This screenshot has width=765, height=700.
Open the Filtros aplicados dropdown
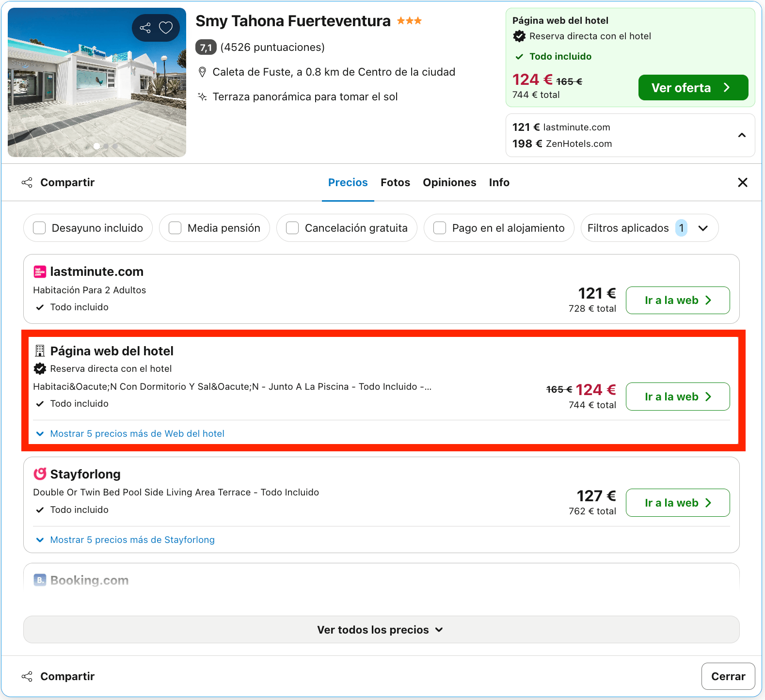[649, 228]
